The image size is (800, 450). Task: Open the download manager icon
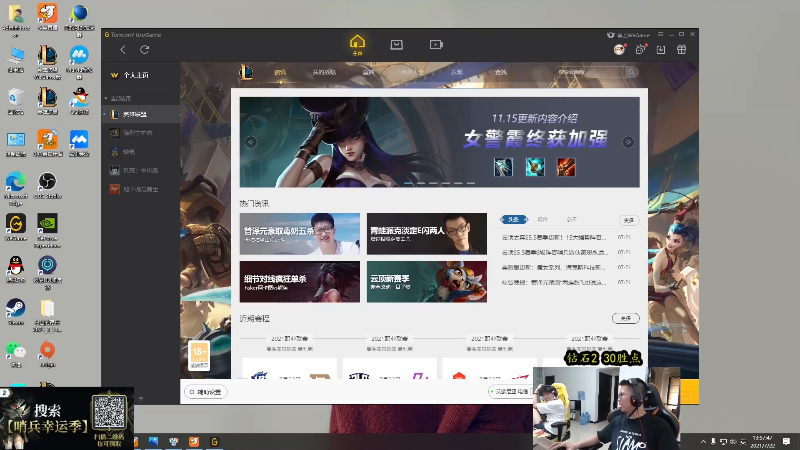click(661, 49)
